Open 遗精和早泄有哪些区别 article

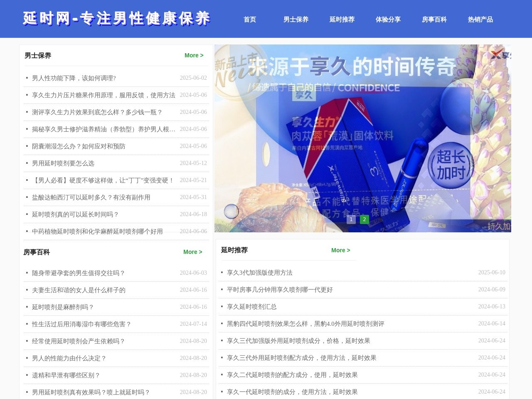(66, 375)
